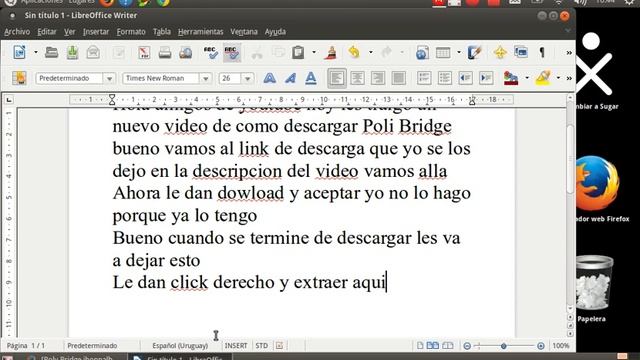Expand the paragraph style Predeterminado dropdown

109,78
